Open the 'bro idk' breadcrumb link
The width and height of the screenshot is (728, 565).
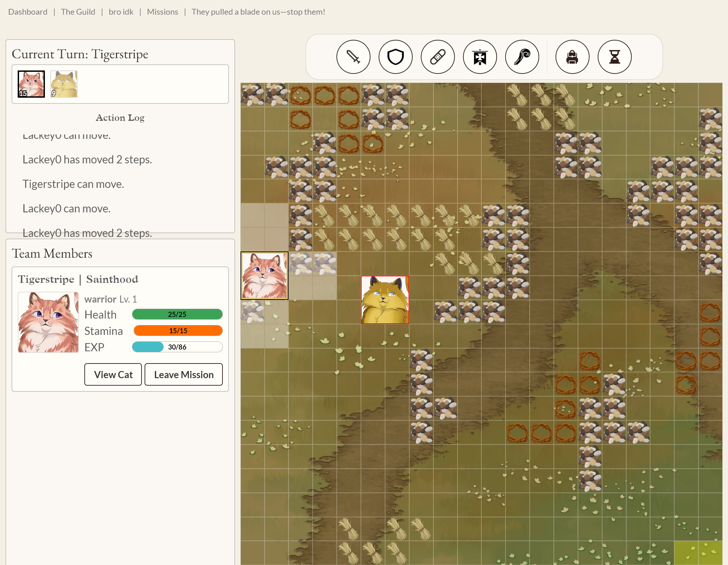point(121,12)
